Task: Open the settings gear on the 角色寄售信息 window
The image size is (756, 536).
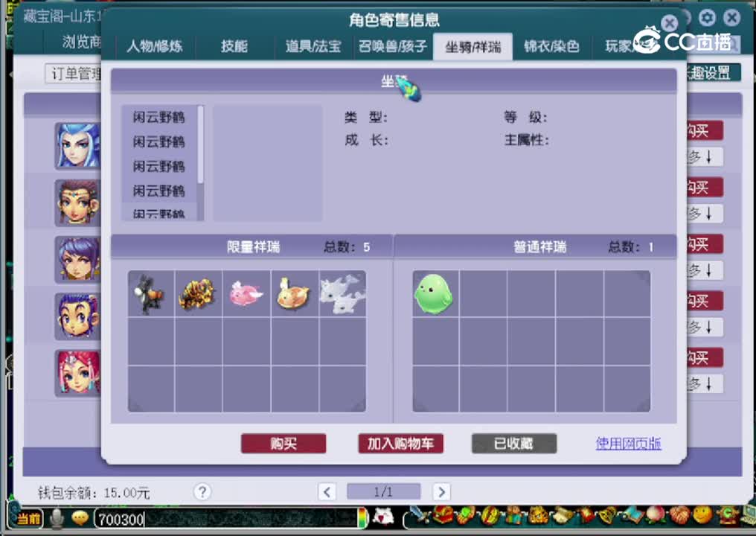Action: tap(706, 18)
